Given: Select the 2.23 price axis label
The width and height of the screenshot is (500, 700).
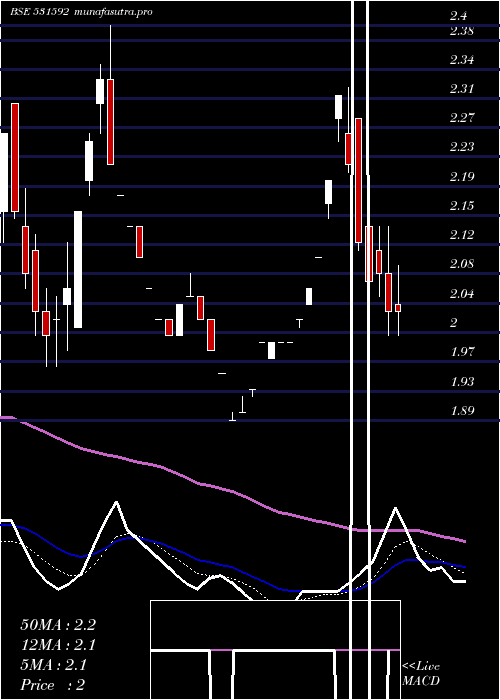Looking at the screenshot, I should tap(462, 147).
